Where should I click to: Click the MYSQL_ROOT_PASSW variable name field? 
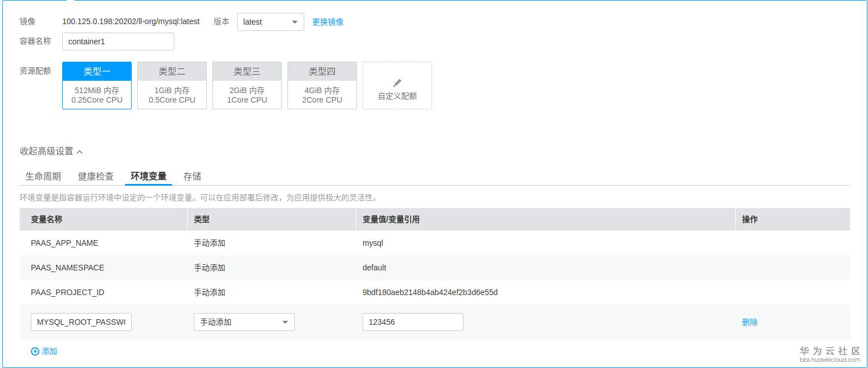(x=81, y=322)
